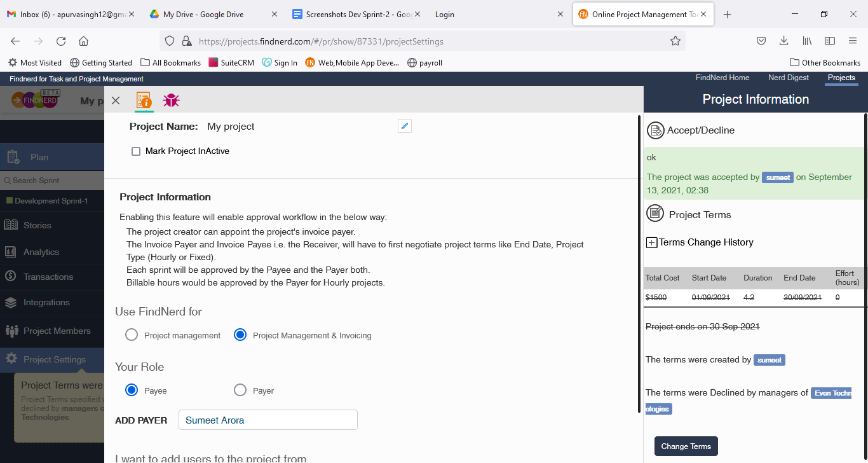868x463 pixels.
Task: Expand Terms Change History section
Action: (651, 242)
